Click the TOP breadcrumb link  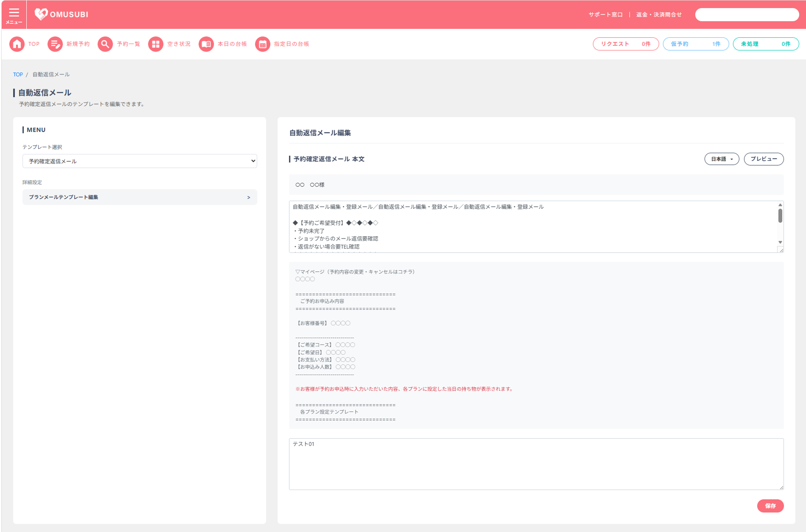[18, 75]
